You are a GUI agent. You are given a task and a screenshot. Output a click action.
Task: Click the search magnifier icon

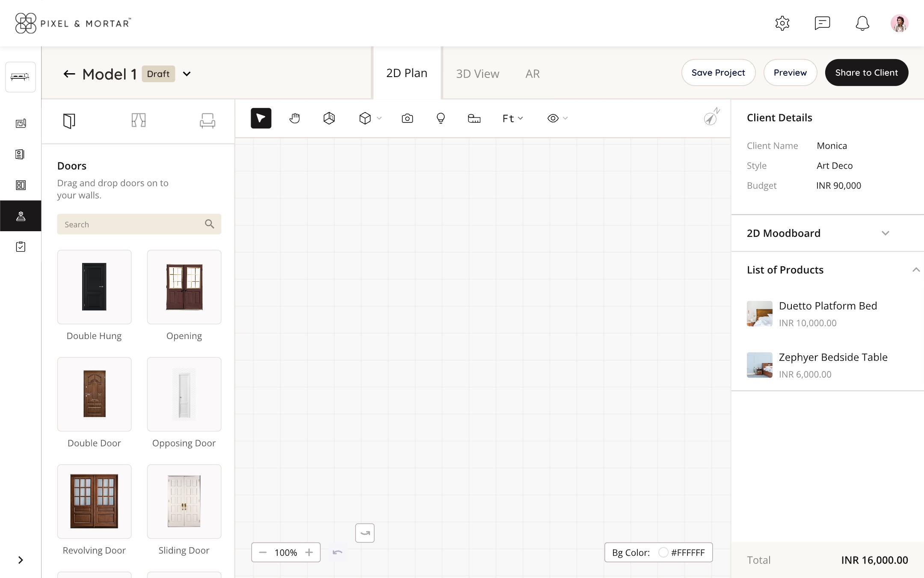(x=209, y=224)
